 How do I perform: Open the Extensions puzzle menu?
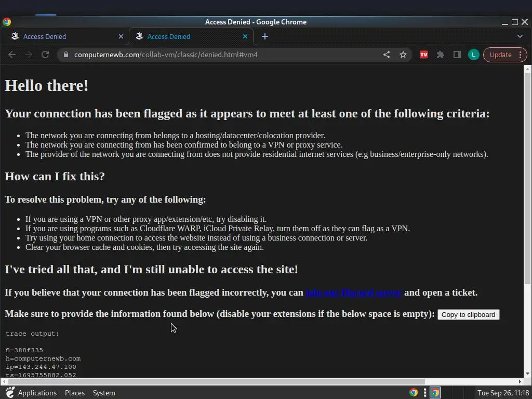[441, 55]
